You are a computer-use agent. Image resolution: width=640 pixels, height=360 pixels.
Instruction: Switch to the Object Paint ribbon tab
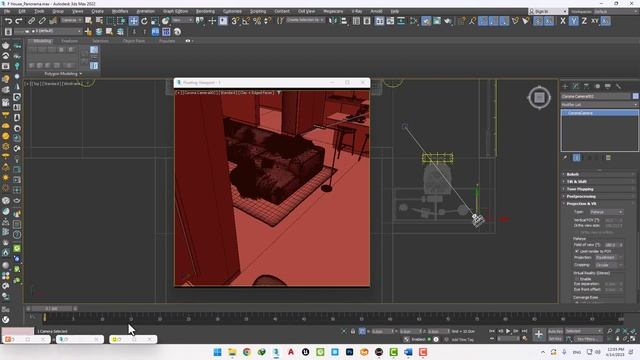tap(133, 41)
